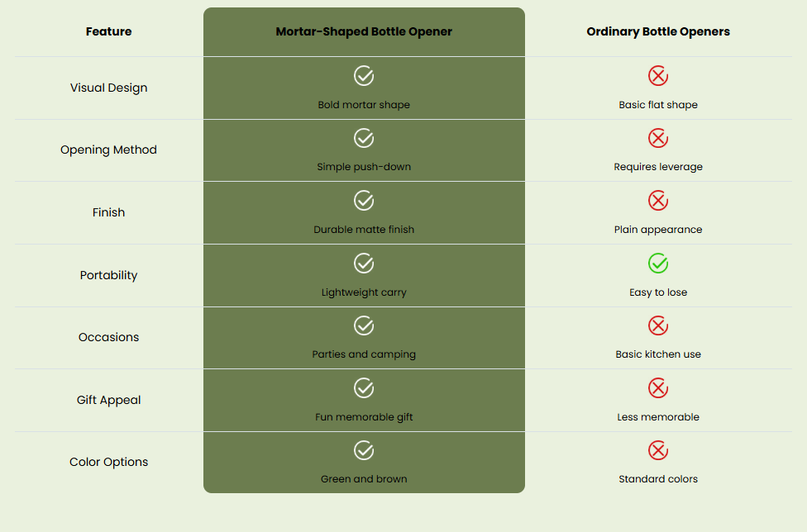Click the checkmark above Fun memorable gift
The height and width of the screenshot is (532, 807).
tap(364, 388)
